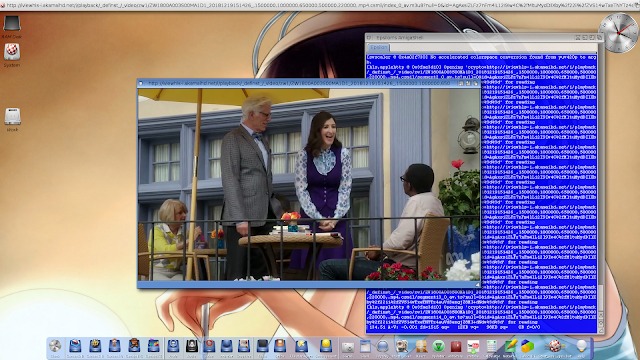Open the RAM Disk desktop icon
Viewport: 640px width, 360px height.
(12, 24)
